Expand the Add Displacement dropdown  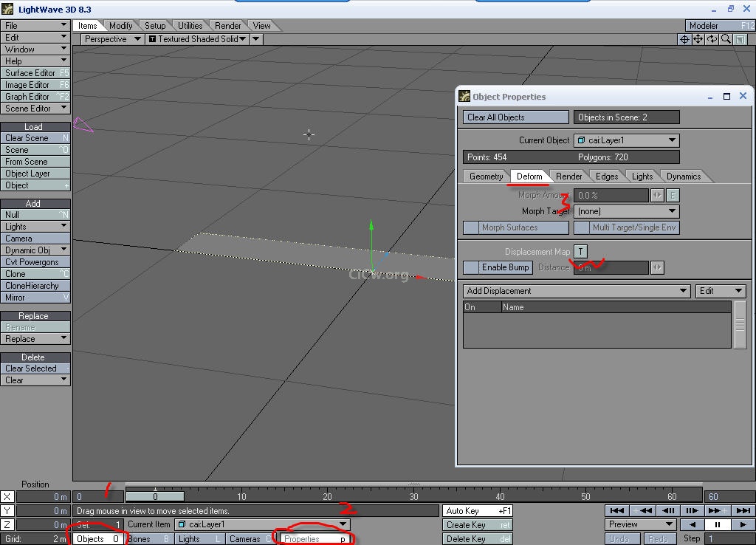pyautogui.click(x=577, y=291)
